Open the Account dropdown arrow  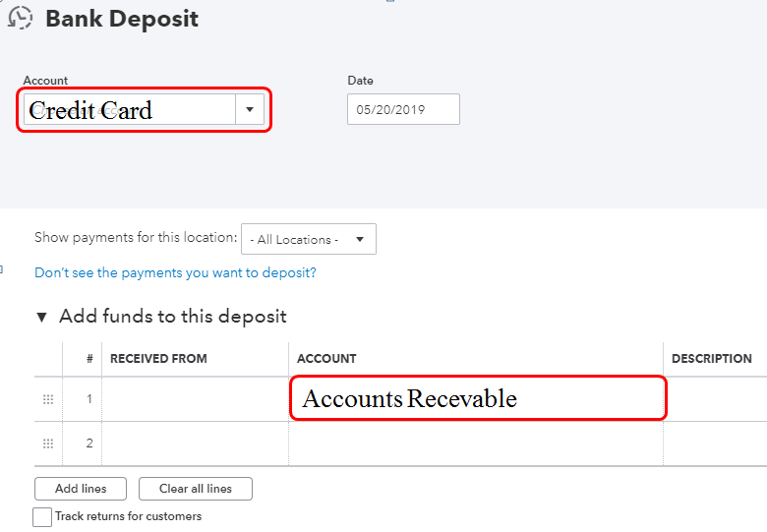[250, 109]
